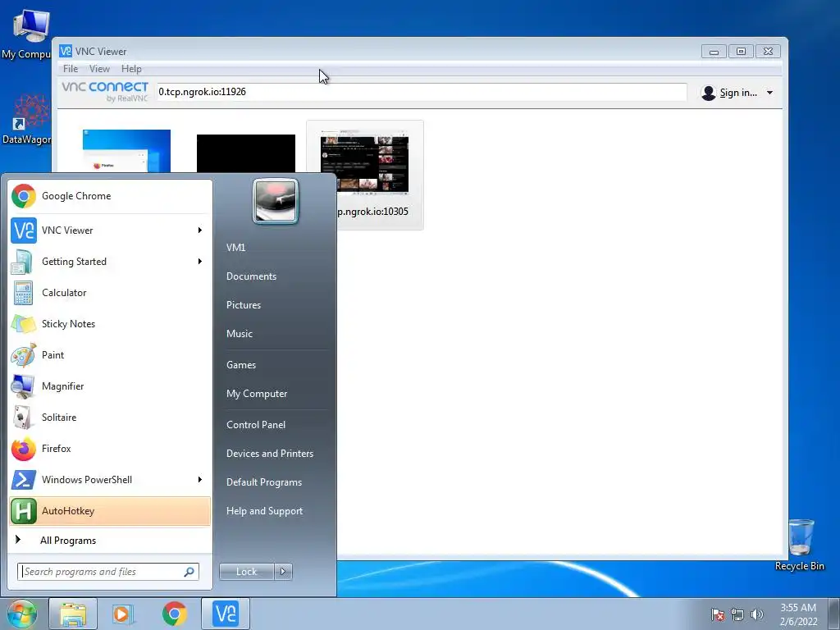The width and height of the screenshot is (840, 630).
Task: Click the VNC Viewer title bar logo
Action: tap(66, 51)
